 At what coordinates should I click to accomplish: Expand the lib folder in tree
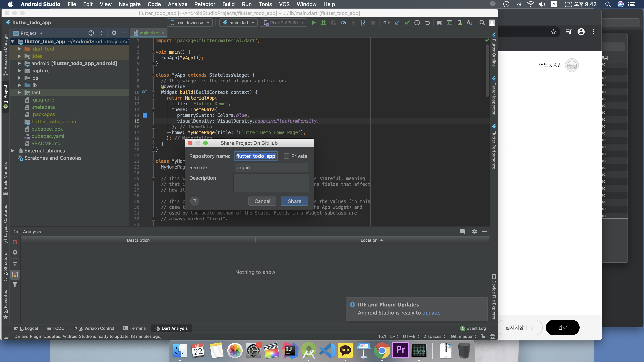(x=20, y=85)
